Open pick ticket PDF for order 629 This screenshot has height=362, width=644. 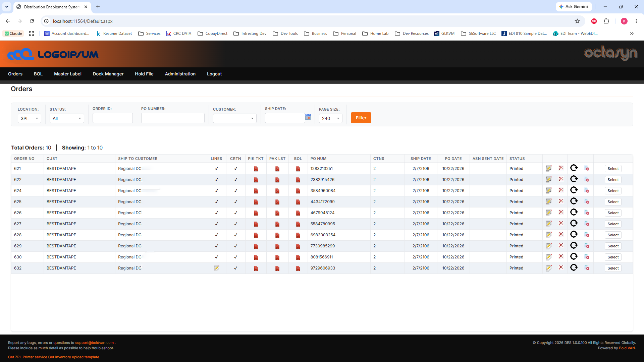(x=256, y=246)
